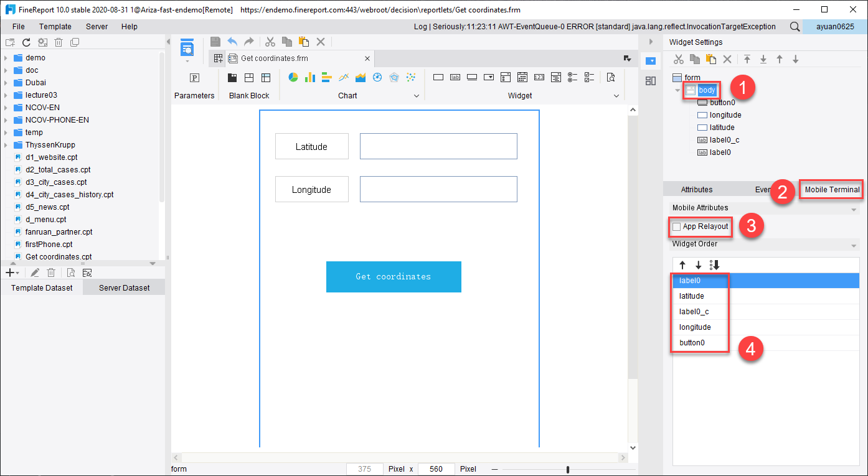Insert a date picker widget
The image size is (868, 476).
coord(522,77)
